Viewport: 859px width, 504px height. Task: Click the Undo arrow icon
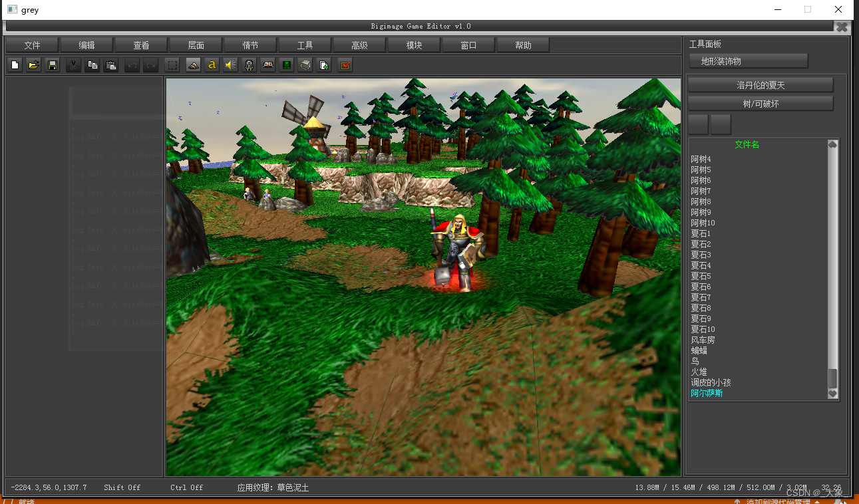132,65
